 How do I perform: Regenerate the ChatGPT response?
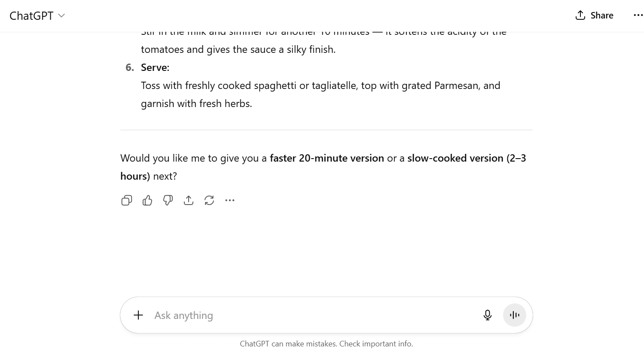tap(209, 200)
